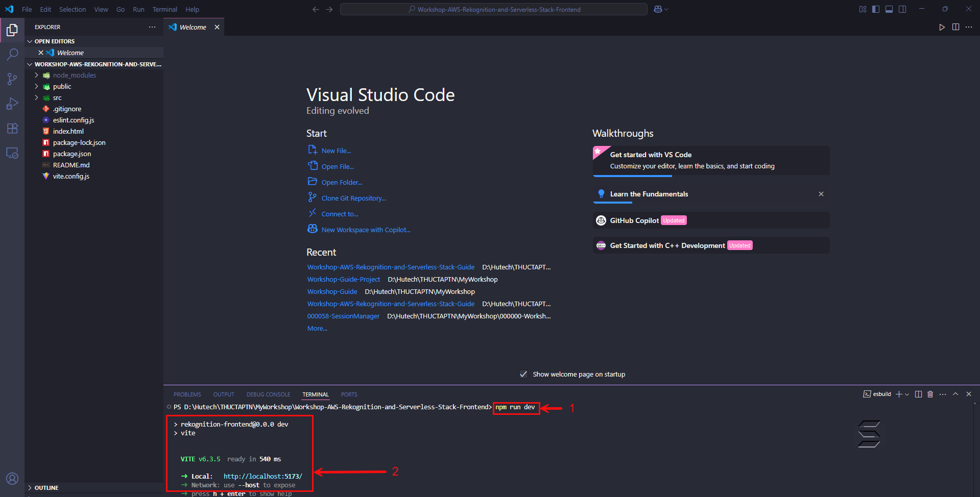Screen dimensions: 980x497
Task: Switch to the Problems tab
Action: pyautogui.click(x=187, y=394)
